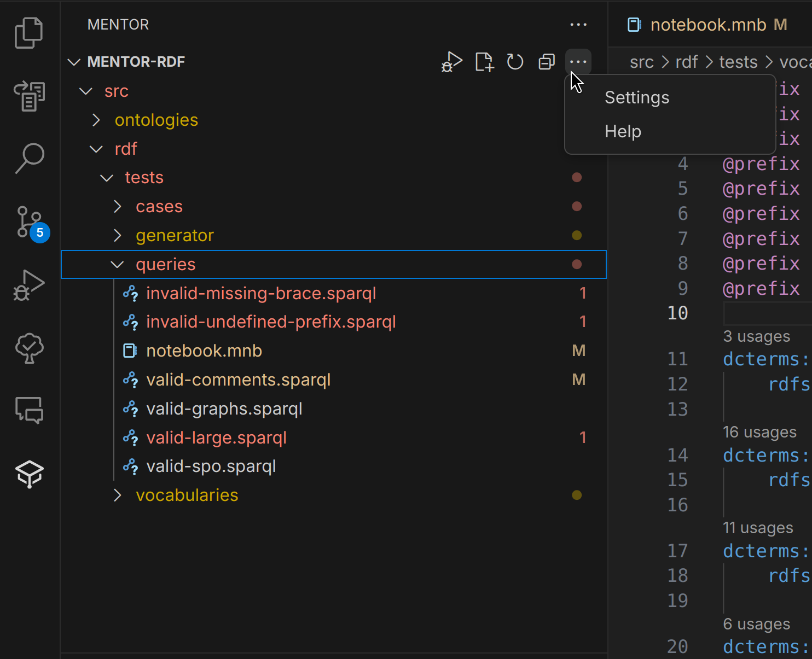Open Search from the activity bar
Image resolution: width=812 pixels, height=659 pixels.
coord(28,159)
